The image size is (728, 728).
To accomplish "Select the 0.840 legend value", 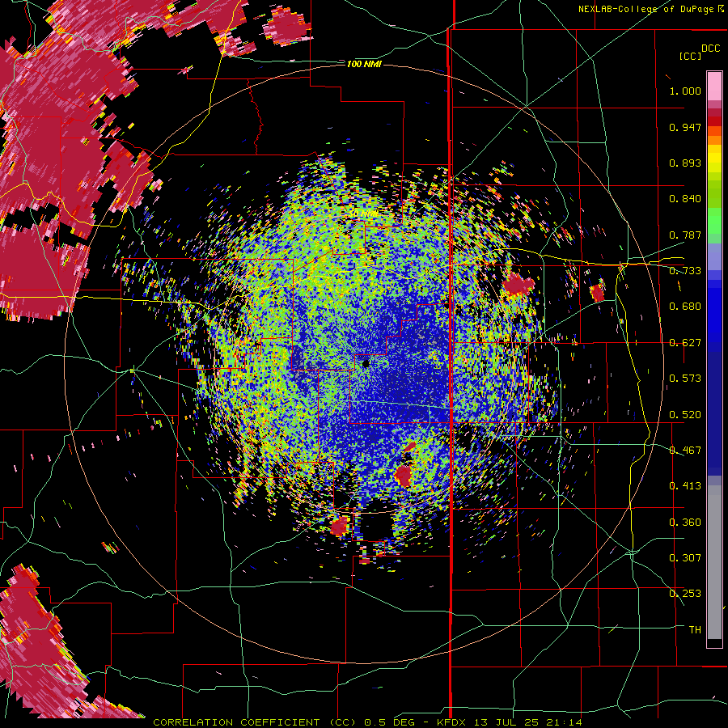I will 685,199.
